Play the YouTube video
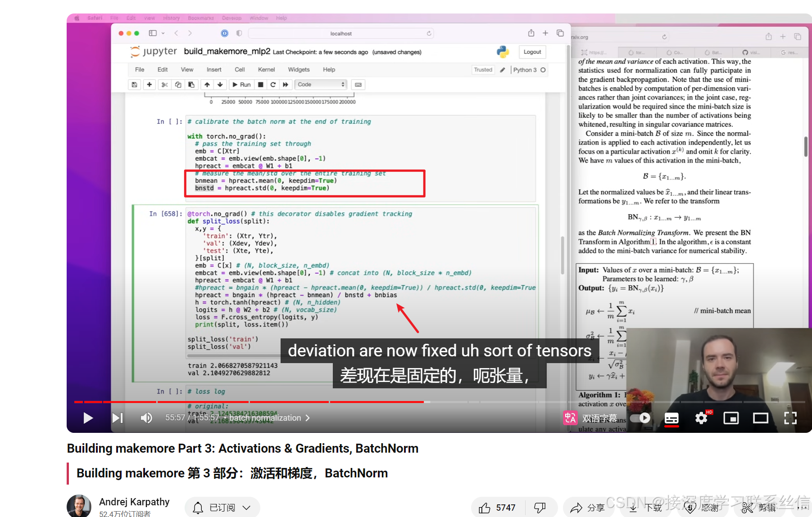 [88, 418]
